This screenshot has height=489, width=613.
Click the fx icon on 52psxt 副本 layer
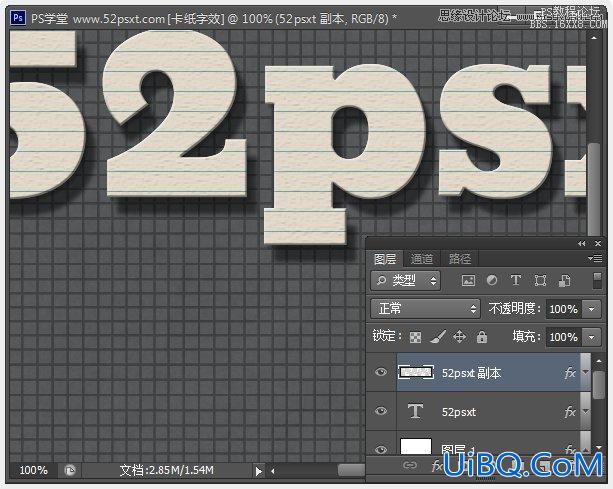coord(570,373)
